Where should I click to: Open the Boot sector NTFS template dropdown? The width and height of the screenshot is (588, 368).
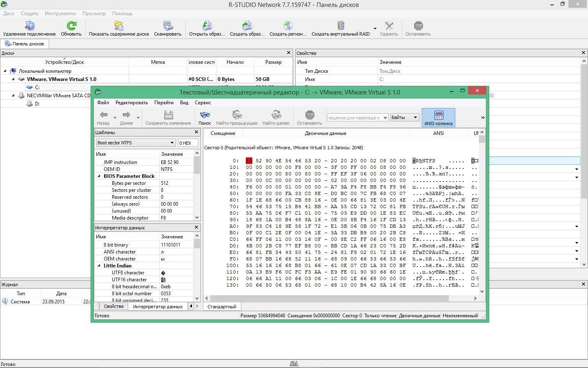172,143
